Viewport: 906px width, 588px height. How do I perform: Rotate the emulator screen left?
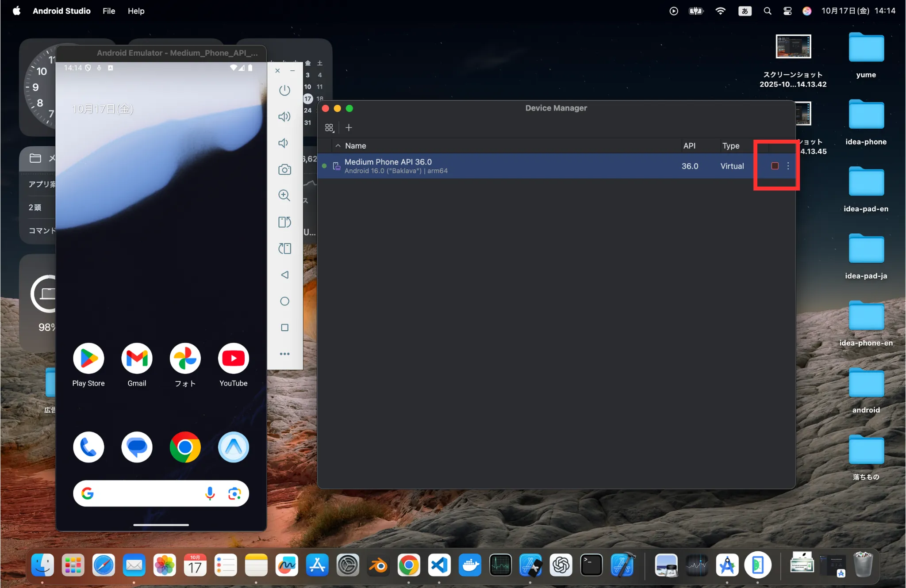(x=284, y=222)
